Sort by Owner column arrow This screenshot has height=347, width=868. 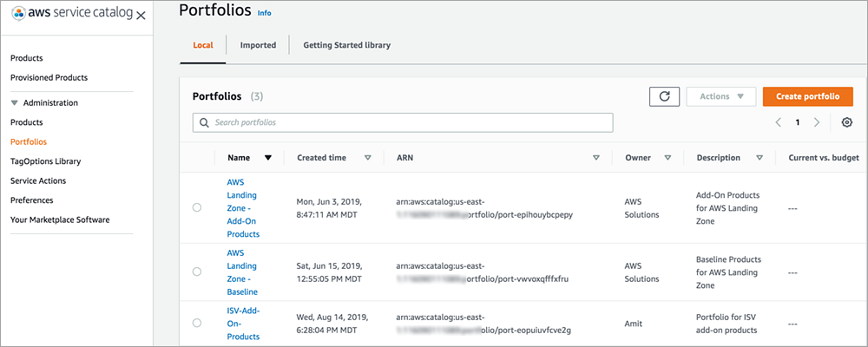667,158
